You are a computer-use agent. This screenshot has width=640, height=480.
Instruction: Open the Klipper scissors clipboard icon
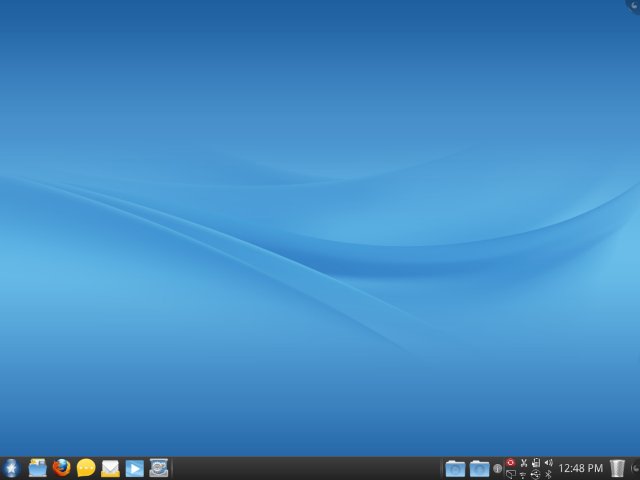524,463
